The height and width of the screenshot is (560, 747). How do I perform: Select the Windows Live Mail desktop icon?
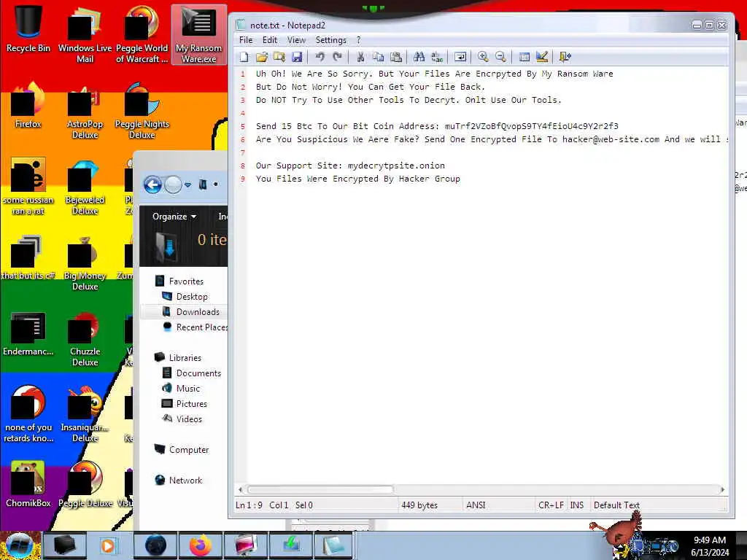(x=85, y=34)
